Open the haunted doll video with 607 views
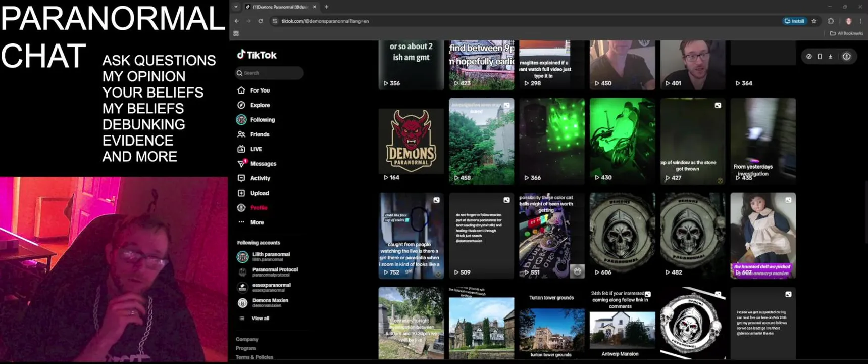The height and width of the screenshot is (364, 868). click(763, 236)
